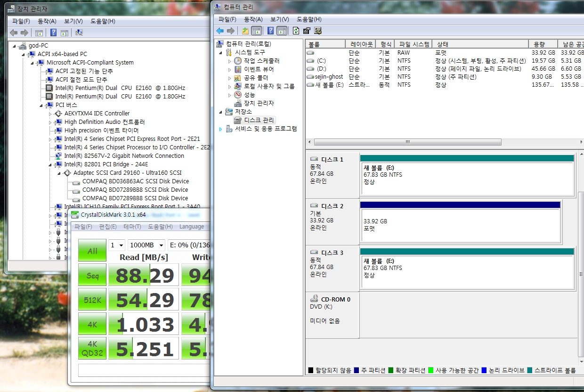This screenshot has height=392, width=584.
Task: Click Scan for hardware changes icon
Action: click(x=79, y=33)
